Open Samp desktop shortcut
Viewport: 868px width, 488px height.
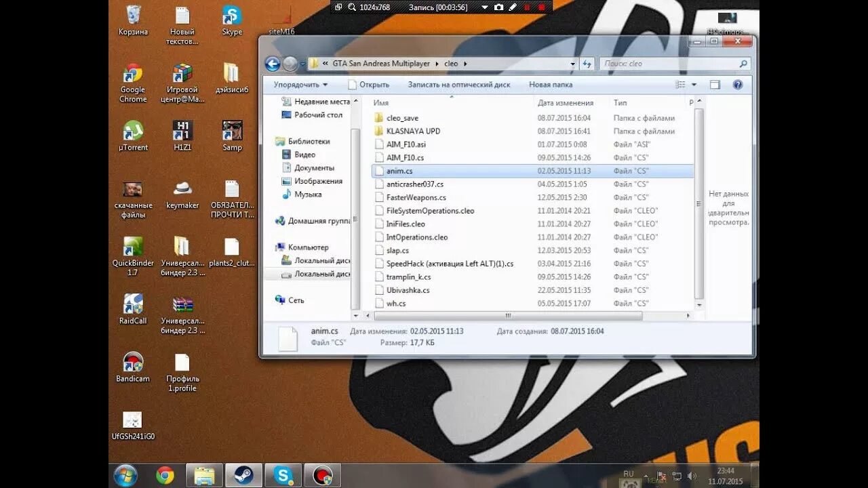pyautogui.click(x=232, y=136)
